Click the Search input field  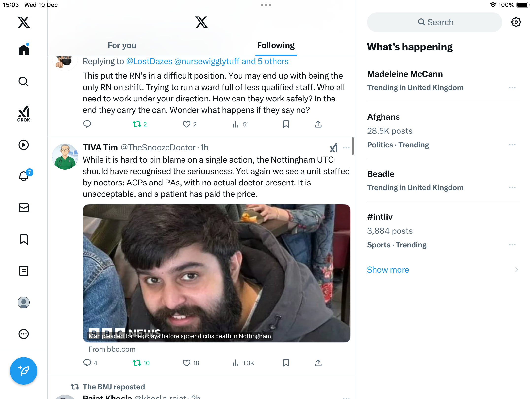point(435,22)
